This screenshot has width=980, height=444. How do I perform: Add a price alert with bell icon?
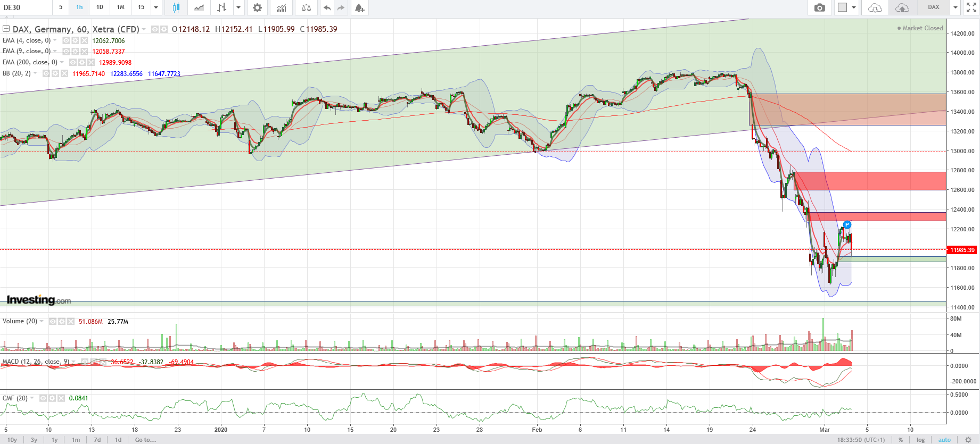(x=360, y=7)
